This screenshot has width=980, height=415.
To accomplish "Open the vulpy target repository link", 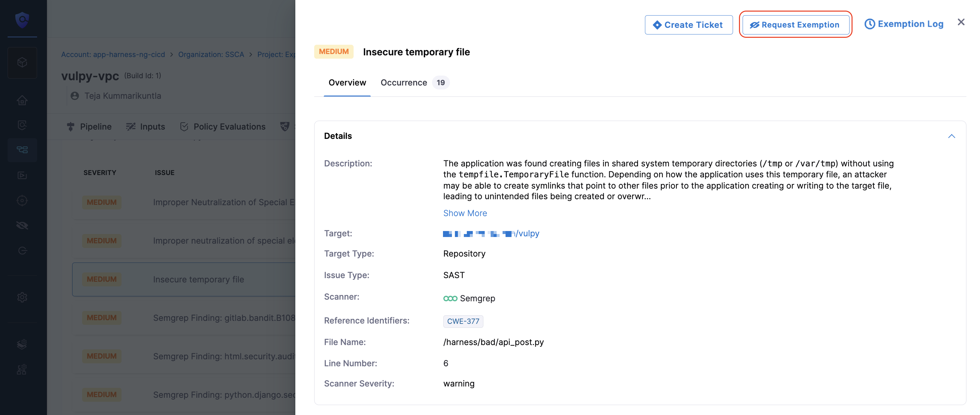I will pos(491,234).
